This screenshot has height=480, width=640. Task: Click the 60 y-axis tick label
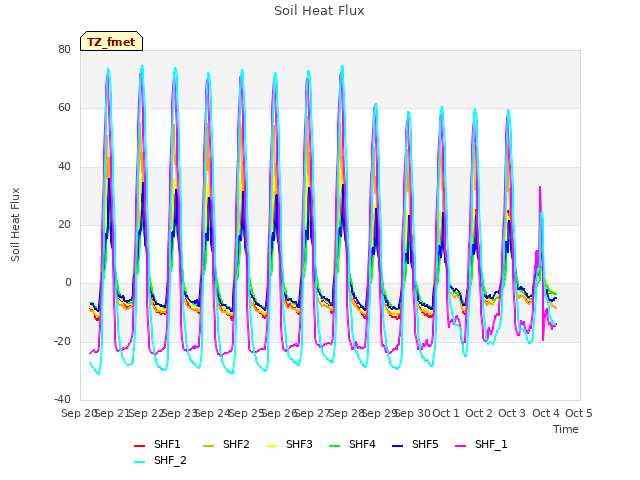(64, 108)
